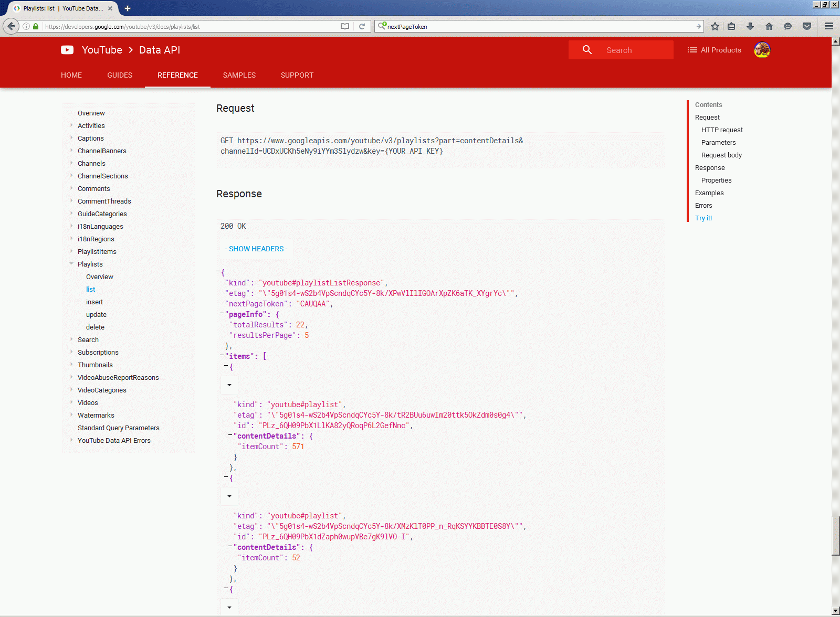The width and height of the screenshot is (840, 617).
Task: Close the Playlists: list browser tab
Action: tap(110, 8)
